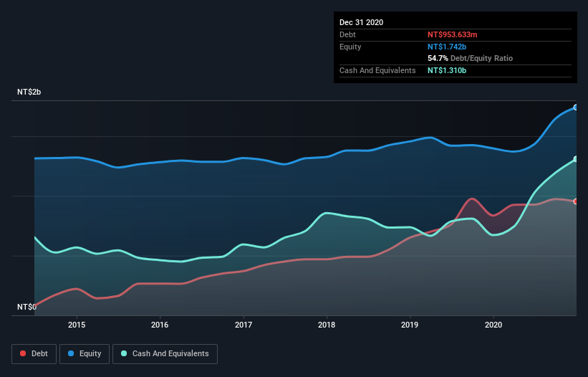The width and height of the screenshot is (588, 377).
Task: Click the 2018 x-axis label
Action: (x=327, y=325)
